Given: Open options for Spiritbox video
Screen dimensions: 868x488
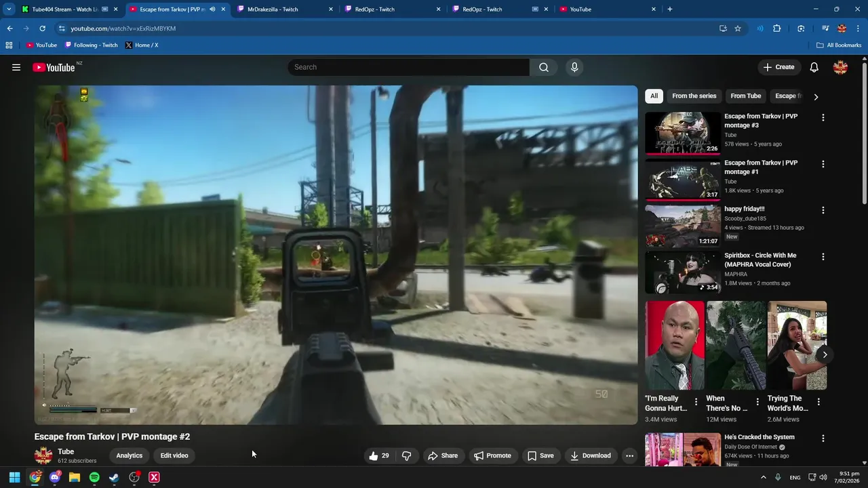Looking at the screenshot, I should pos(823,257).
